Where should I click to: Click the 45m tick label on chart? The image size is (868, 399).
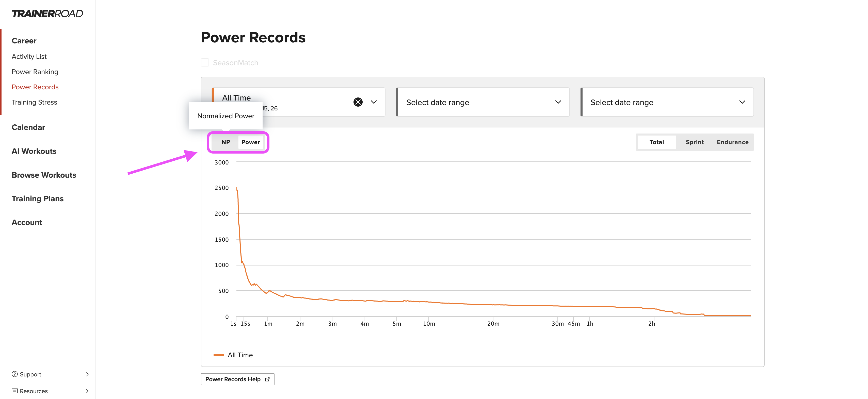tap(574, 324)
